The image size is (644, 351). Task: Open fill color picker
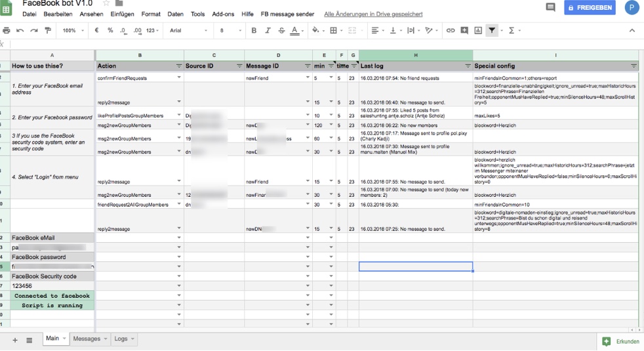point(317,30)
